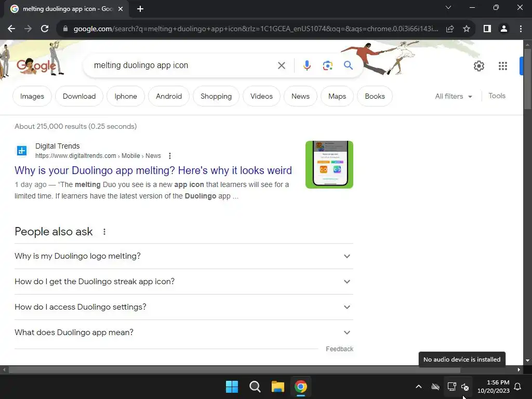Reload the current page
Viewport: 532px width, 399px height.
[x=45, y=29]
